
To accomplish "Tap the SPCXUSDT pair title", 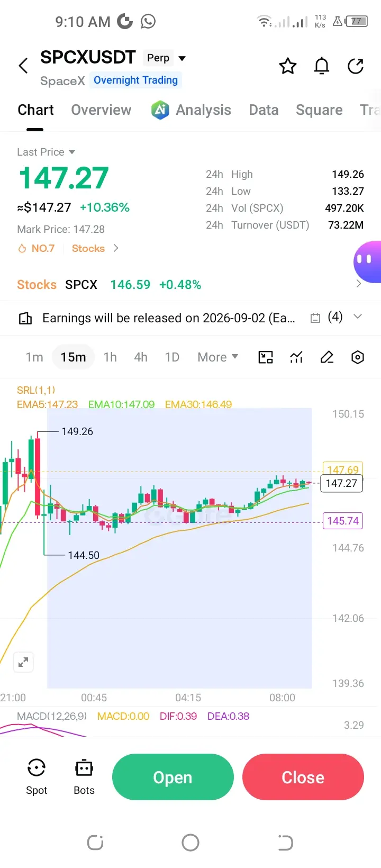I will click(x=88, y=57).
